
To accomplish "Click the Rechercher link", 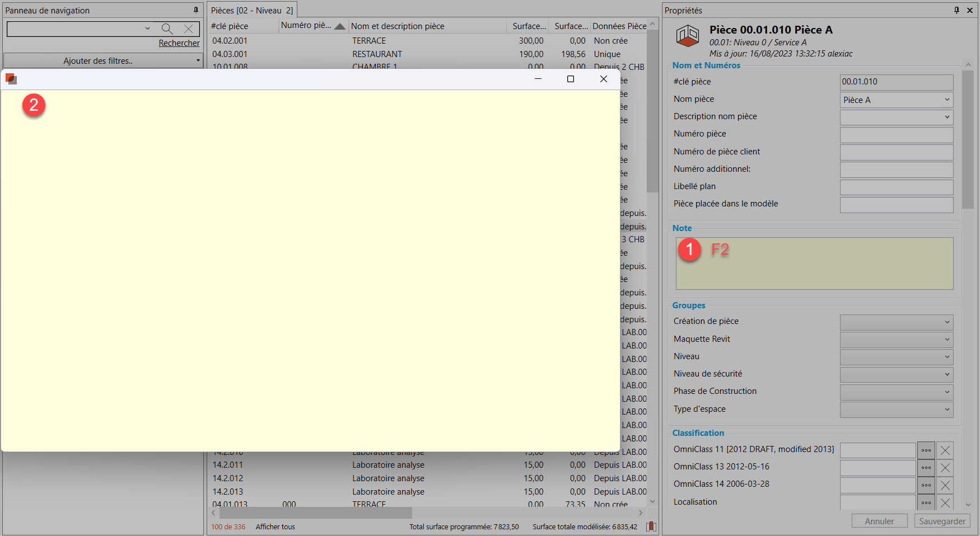I will (x=179, y=43).
